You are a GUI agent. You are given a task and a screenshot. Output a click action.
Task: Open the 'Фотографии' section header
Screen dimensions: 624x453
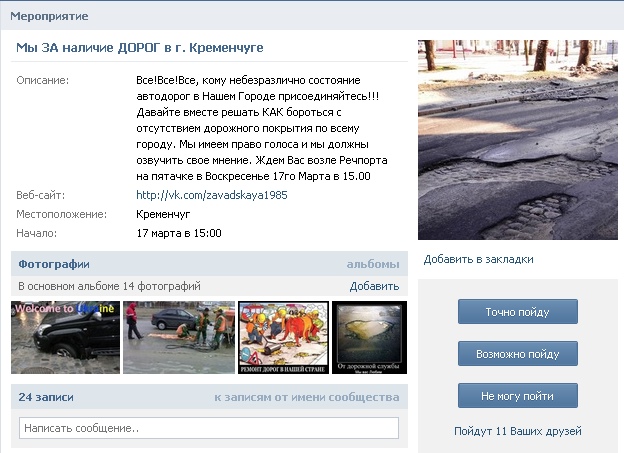pyautogui.click(x=54, y=264)
